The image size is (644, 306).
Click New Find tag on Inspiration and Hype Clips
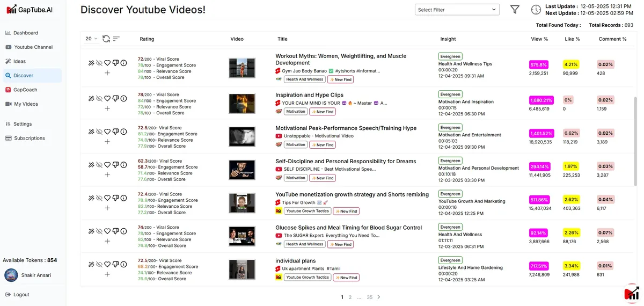[323, 112]
